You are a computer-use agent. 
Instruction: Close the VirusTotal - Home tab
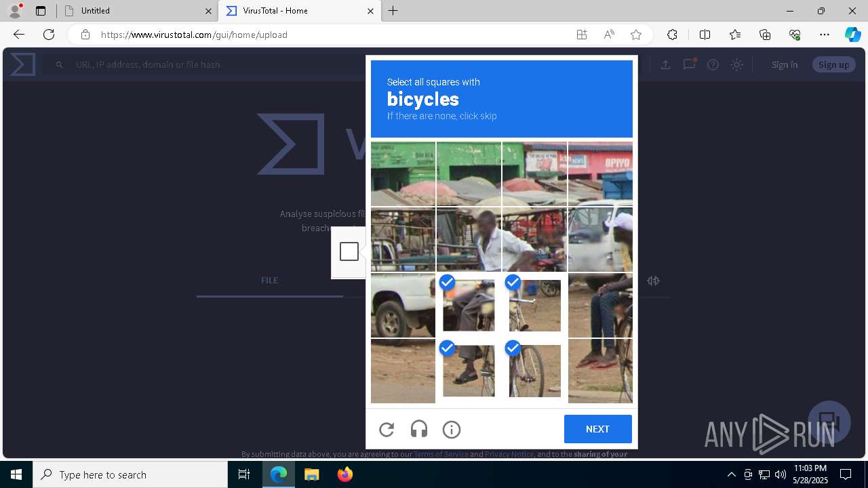pos(370,11)
